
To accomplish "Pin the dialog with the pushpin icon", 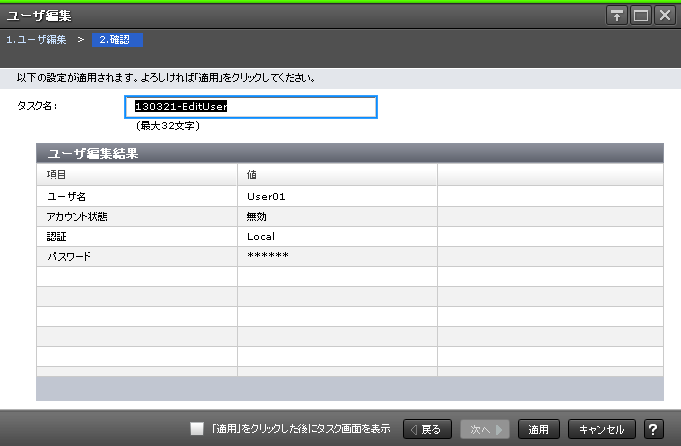I will tap(617, 16).
